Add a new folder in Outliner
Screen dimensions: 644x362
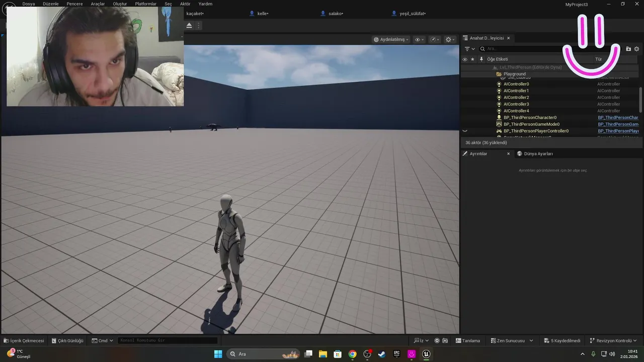coord(628,49)
